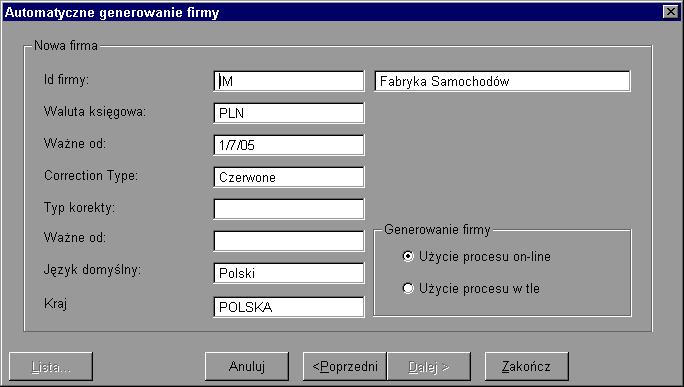Click the greyed-out Dalej > button
The width and height of the screenshot is (684, 387).
click(x=429, y=366)
